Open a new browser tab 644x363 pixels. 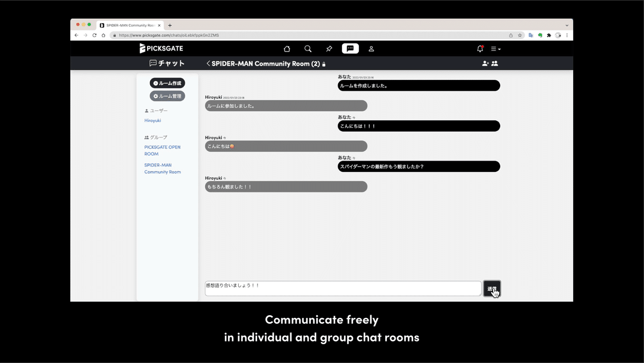point(170,25)
